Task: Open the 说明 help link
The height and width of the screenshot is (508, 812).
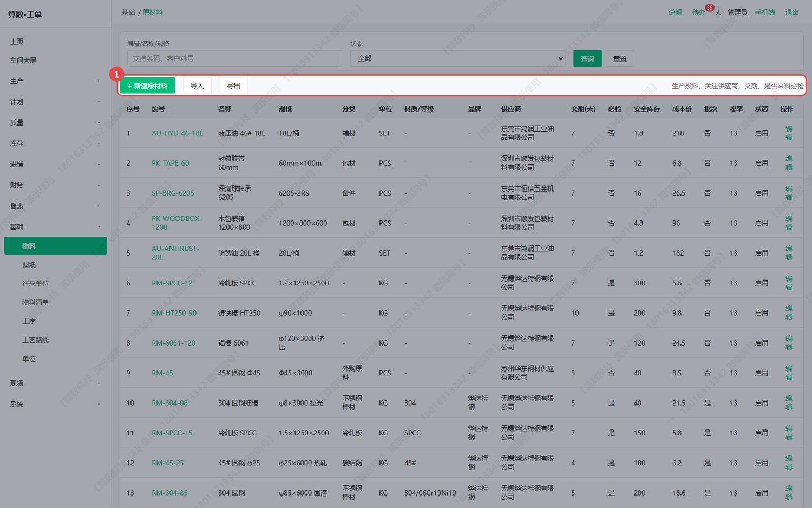Action: (675, 12)
